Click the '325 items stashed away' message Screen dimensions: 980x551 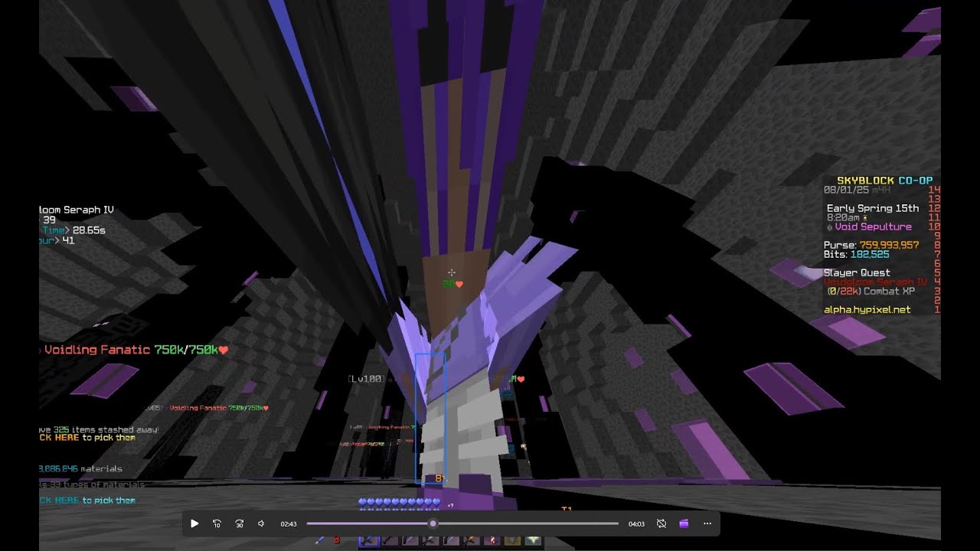click(x=99, y=429)
